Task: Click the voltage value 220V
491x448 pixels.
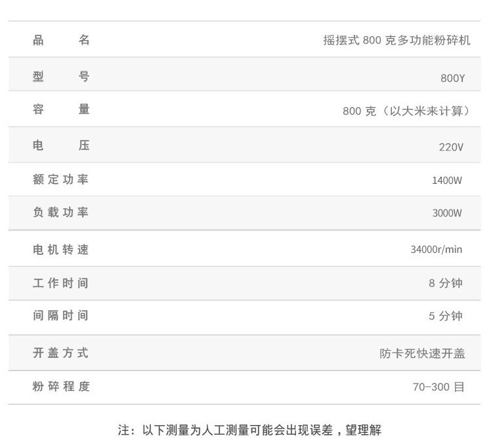Action: [451, 147]
